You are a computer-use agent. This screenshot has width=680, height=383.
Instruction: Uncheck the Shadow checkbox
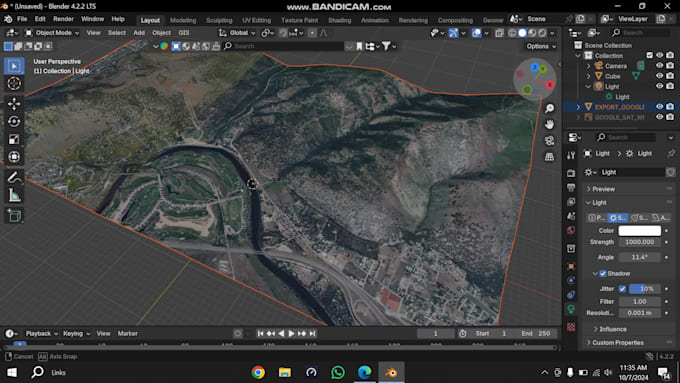603,274
